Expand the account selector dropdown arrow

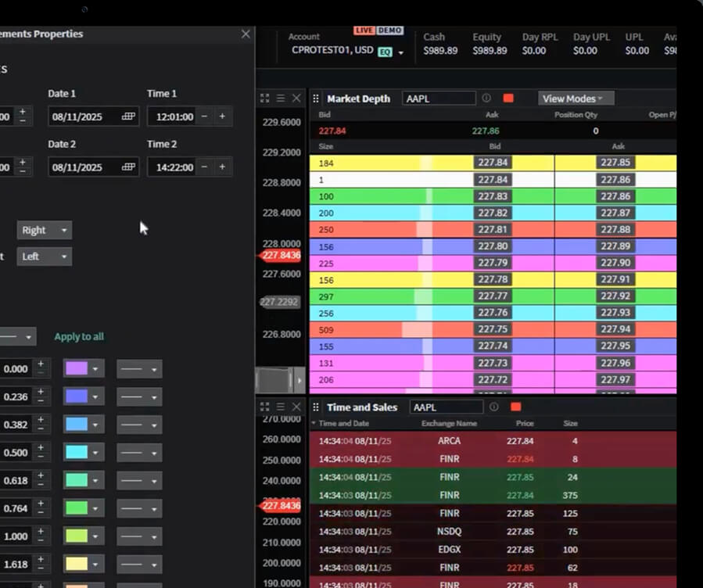[401, 53]
